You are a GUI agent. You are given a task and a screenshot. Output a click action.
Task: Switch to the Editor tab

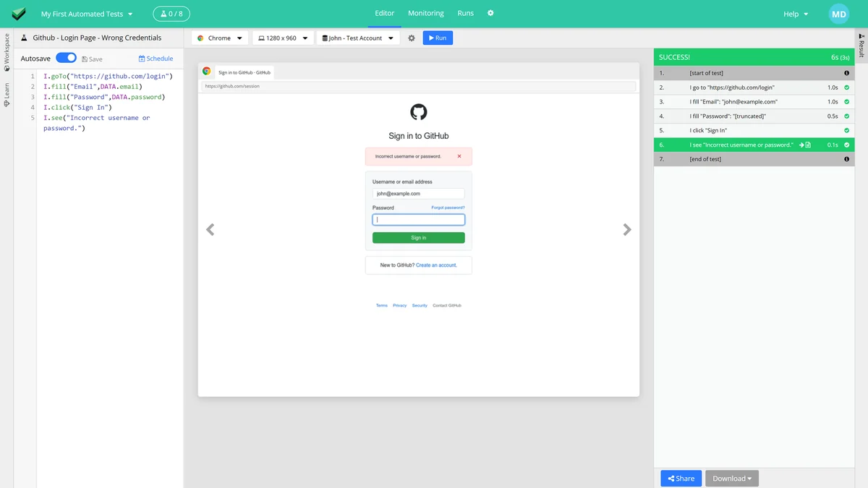385,13
